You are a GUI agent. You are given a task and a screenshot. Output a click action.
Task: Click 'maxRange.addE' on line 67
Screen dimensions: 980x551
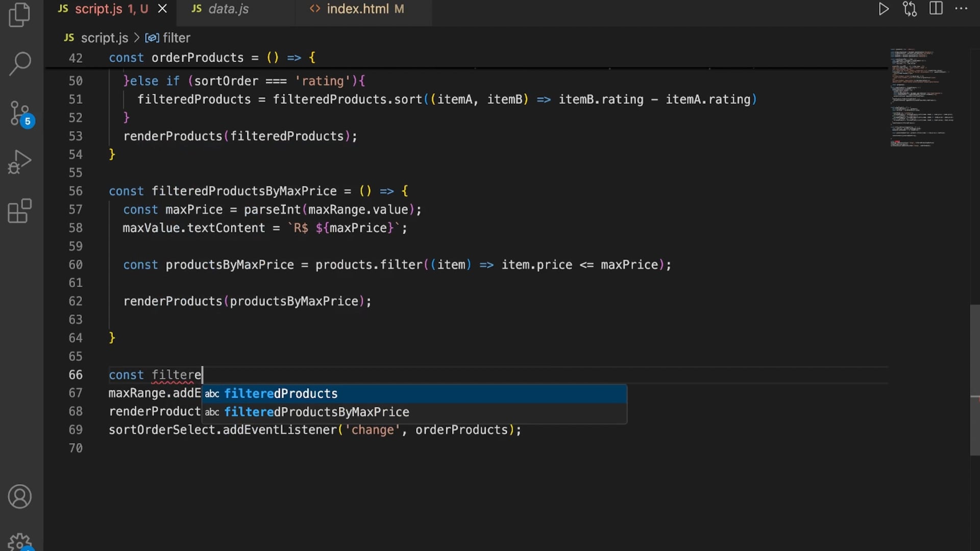click(x=155, y=393)
